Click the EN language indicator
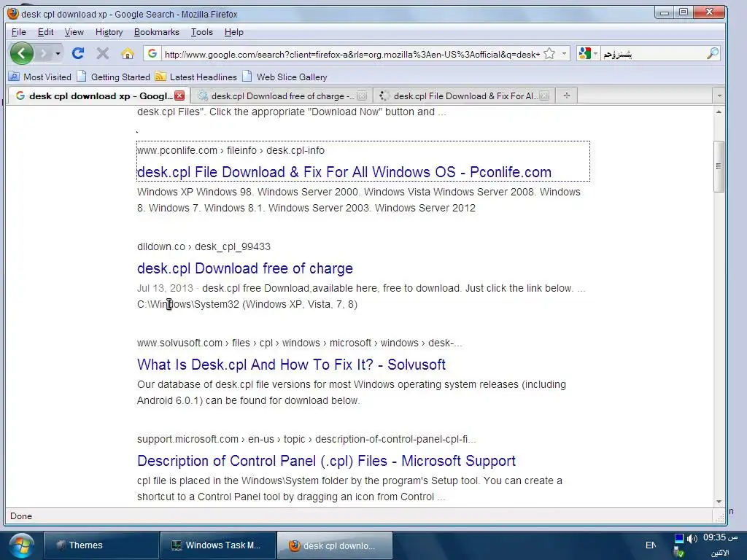Screen dimensions: 747x560 pyautogui.click(x=650, y=545)
